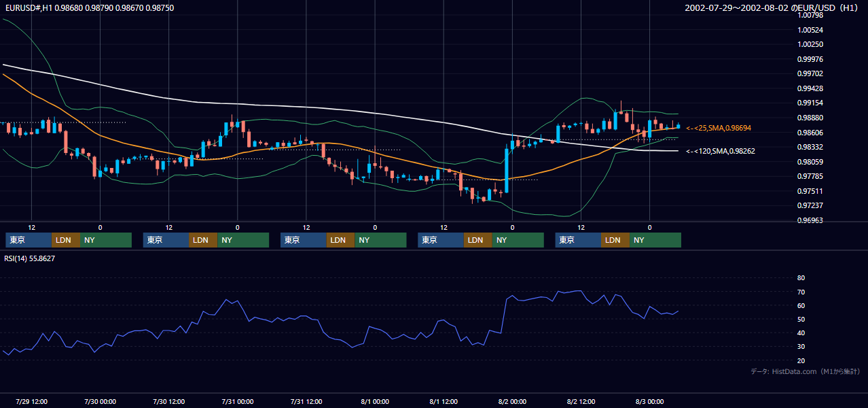Click the RSI 80 level label
868x408 pixels.
point(801,278)
